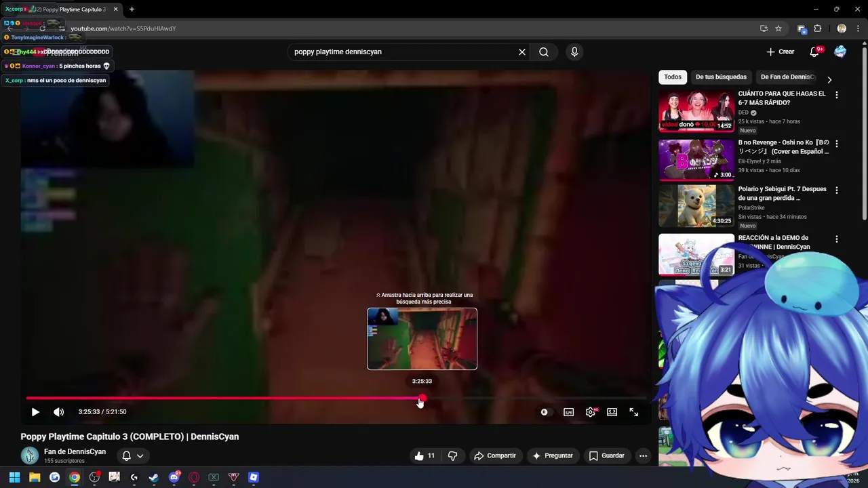
Task: Open OBS Studio from the taskbar
Action: click(x=94, y=477)
